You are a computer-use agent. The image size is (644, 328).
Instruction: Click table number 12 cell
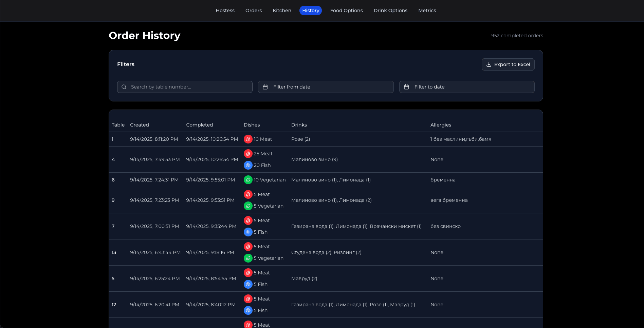click(114, 305)
